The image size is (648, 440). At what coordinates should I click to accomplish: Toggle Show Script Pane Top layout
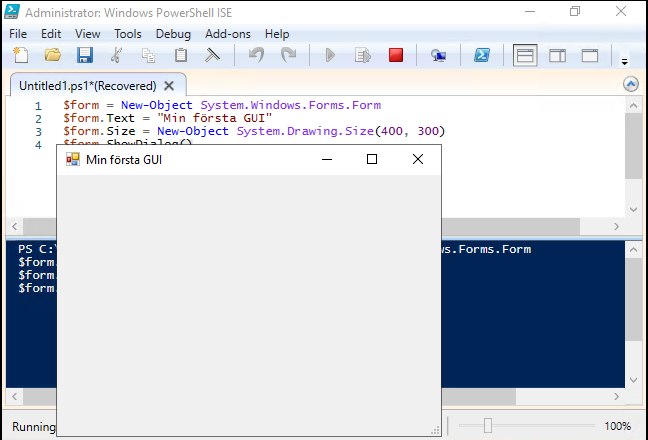(525, 56)
